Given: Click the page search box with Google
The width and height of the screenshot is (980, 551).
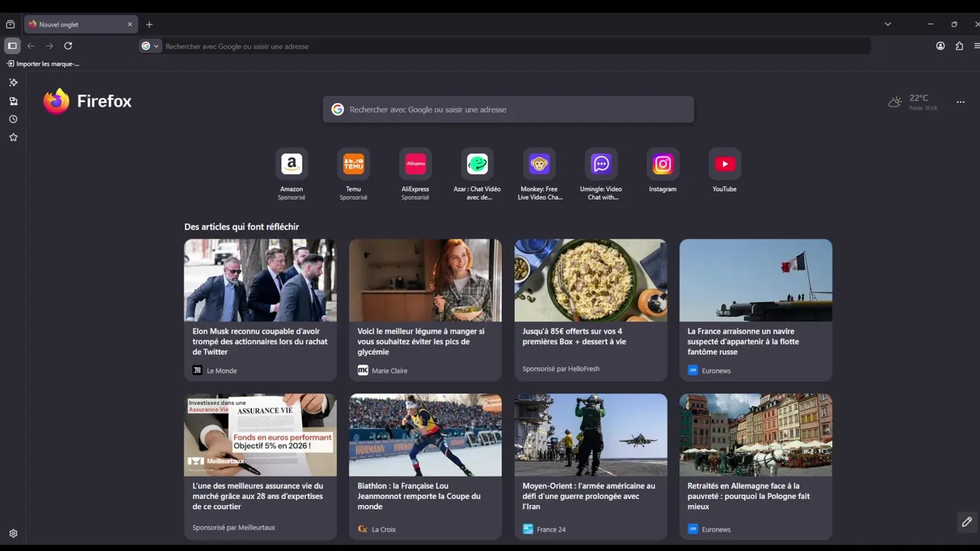Looking at the screenshot, I should [x=508, y=109].
